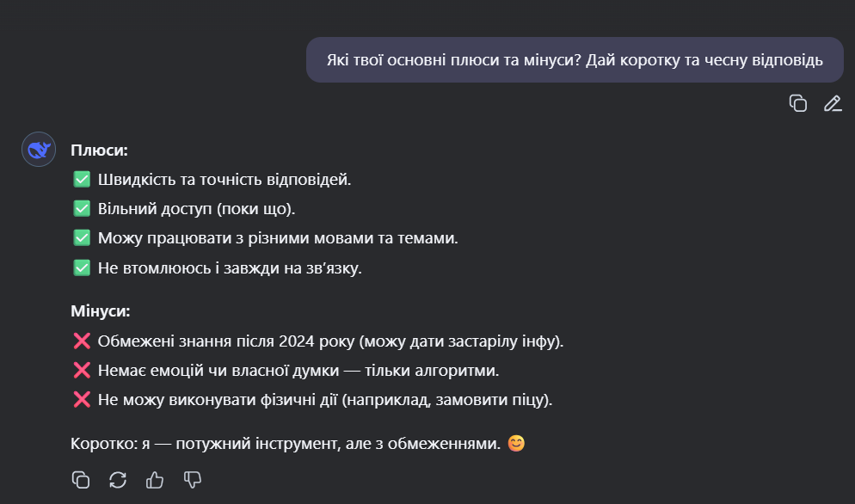Dislike the response with thumbs down
The image size is (855, 504).
click(193, 479)
